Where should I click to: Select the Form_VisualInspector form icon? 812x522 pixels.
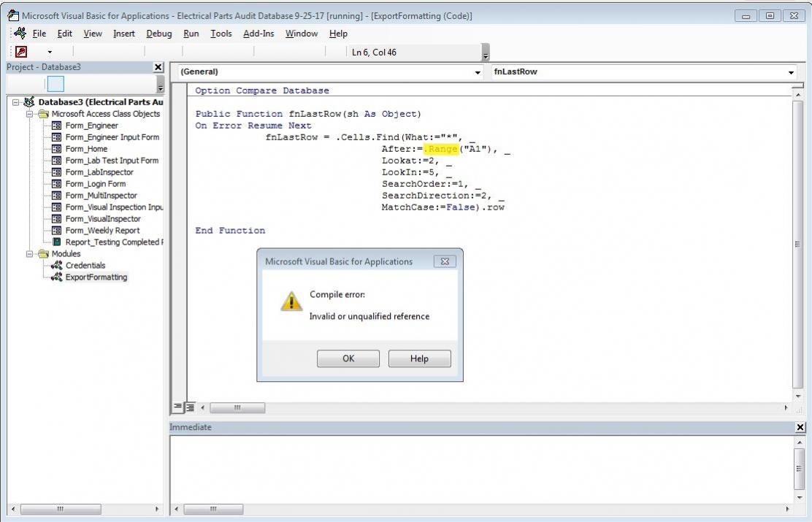(57, 219)
